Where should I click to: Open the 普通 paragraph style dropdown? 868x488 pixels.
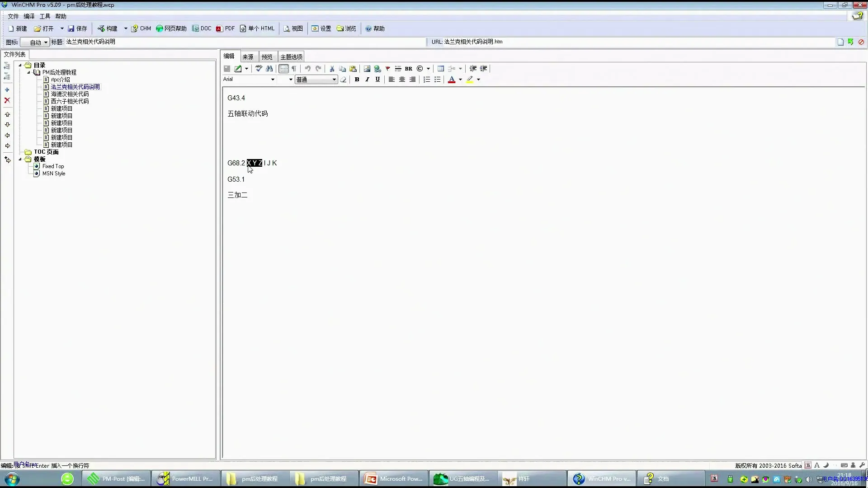334,80
